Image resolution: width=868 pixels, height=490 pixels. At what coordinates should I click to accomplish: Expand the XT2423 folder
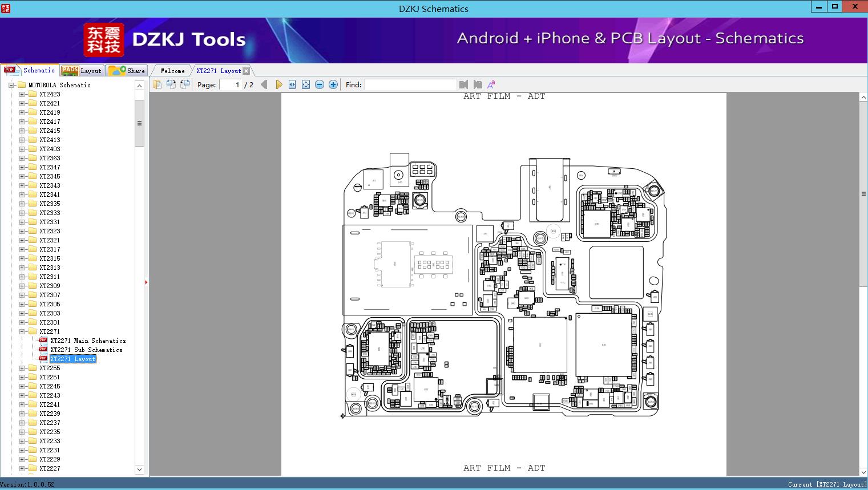[x=22, y=94]
